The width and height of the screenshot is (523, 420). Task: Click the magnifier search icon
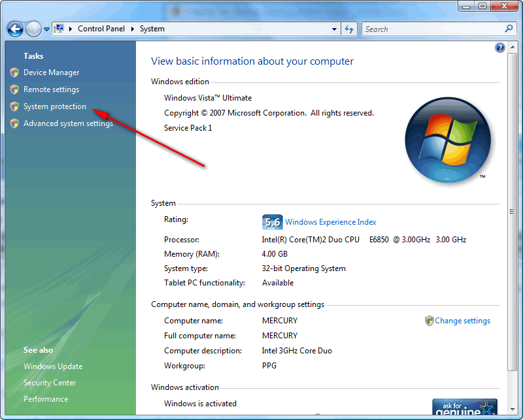[509, 29]
